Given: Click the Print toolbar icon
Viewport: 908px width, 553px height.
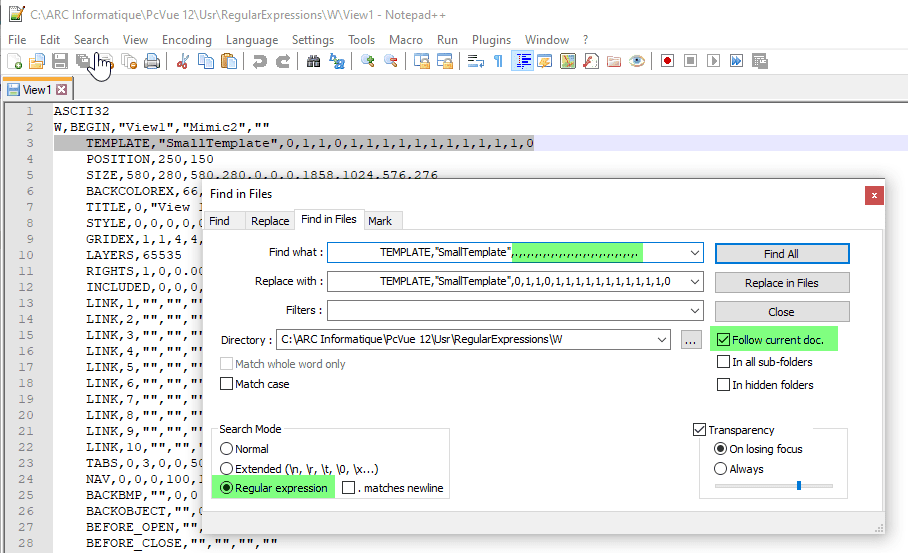Looking at the screenshot, I should pos(152,61).
